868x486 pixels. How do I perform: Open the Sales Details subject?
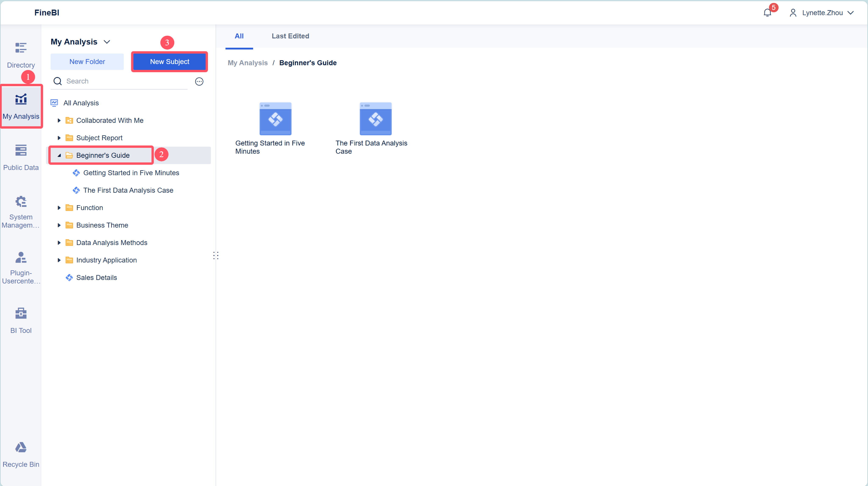click(96, 278)
